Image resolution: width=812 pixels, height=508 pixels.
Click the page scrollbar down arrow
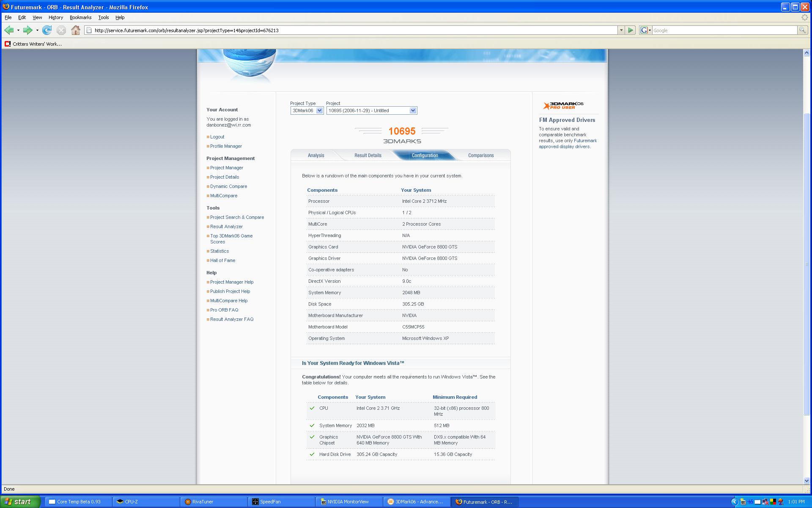coord(807,480)
